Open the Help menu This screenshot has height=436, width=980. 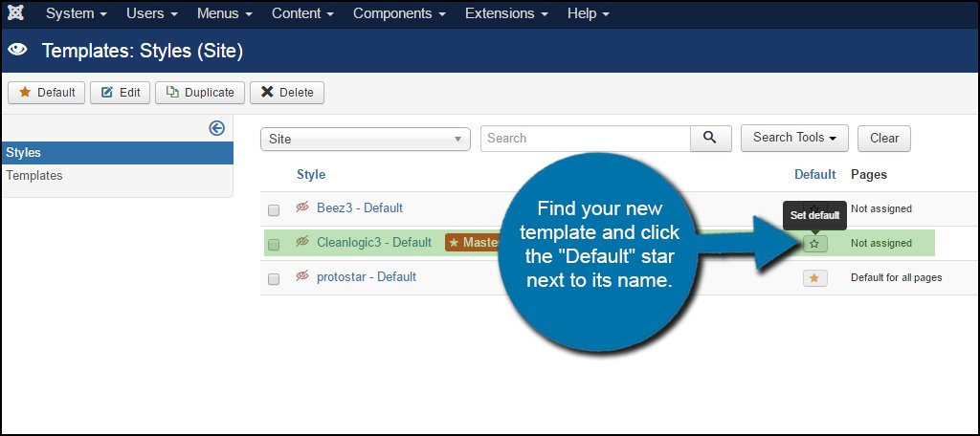coord(589,13)
